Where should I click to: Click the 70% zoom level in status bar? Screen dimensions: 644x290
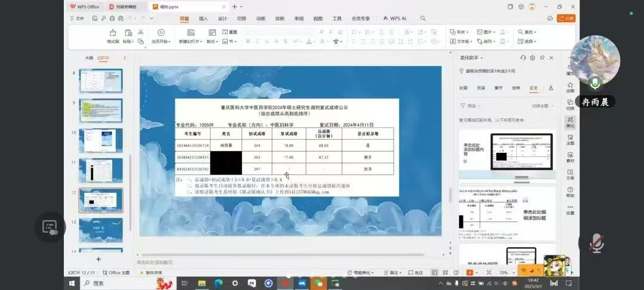(503, 273)
